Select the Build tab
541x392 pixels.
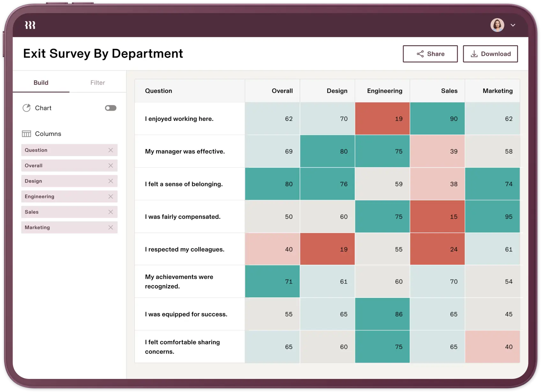tap(41, 82)
